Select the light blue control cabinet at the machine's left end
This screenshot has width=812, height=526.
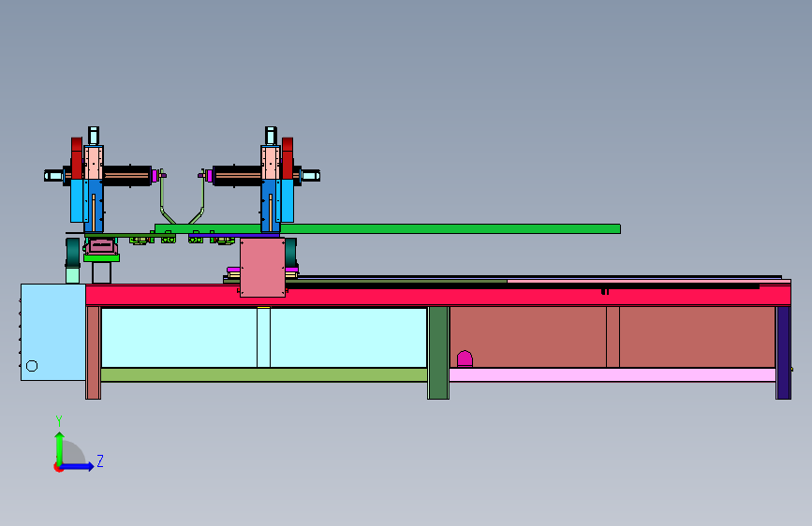(52, 332)
